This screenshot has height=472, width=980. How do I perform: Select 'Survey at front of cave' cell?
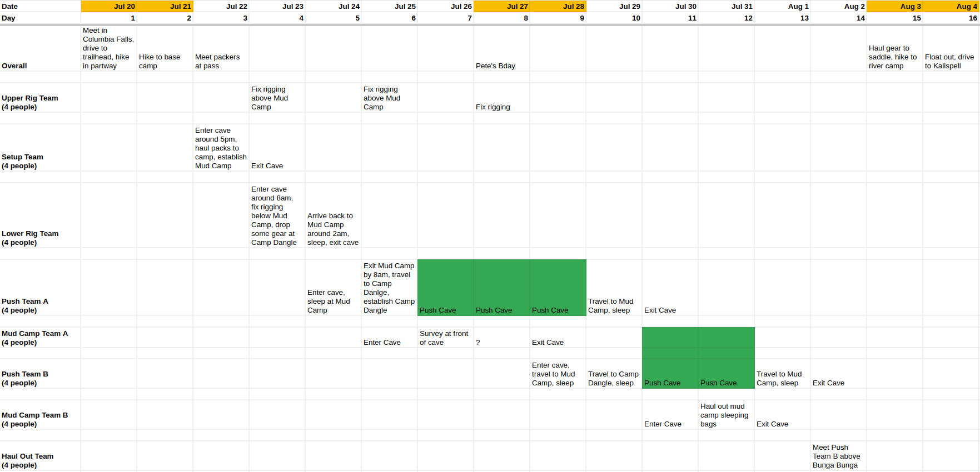[x=446, y=338]
